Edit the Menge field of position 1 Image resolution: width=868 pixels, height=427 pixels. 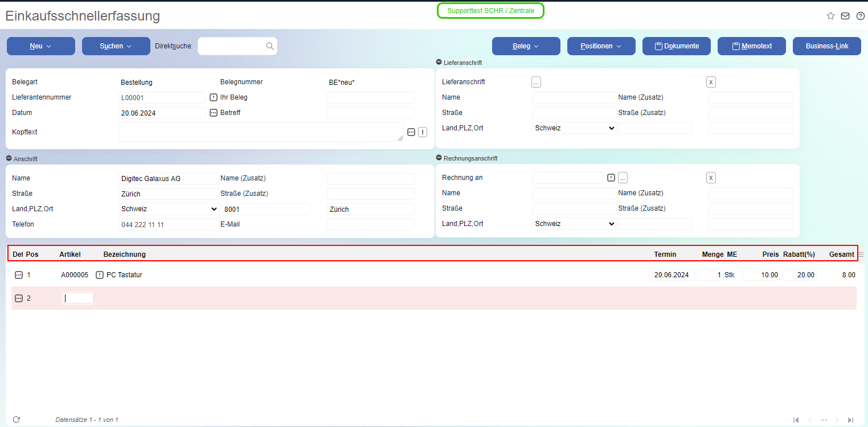pos(710,275)
